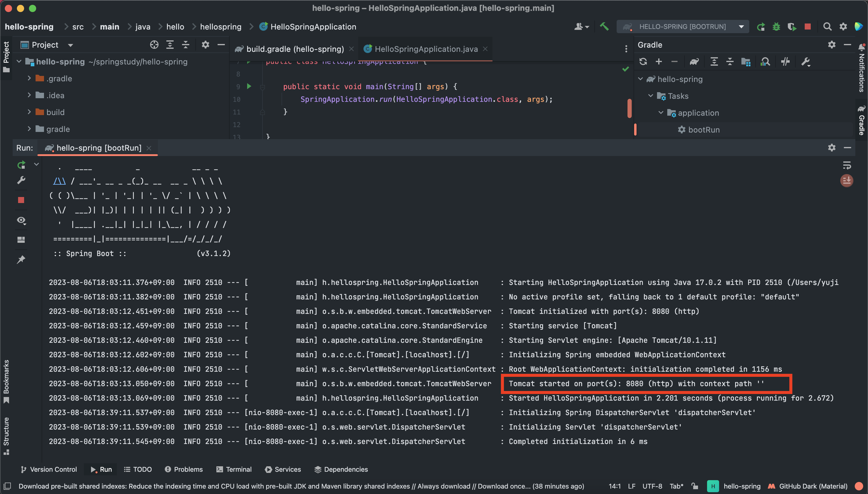Image resolution: width=868 pixels, height=494 pixels.
Task: Open Gradle build tool settings wrench
Action: pyautogui.click(x=806, y=62)
